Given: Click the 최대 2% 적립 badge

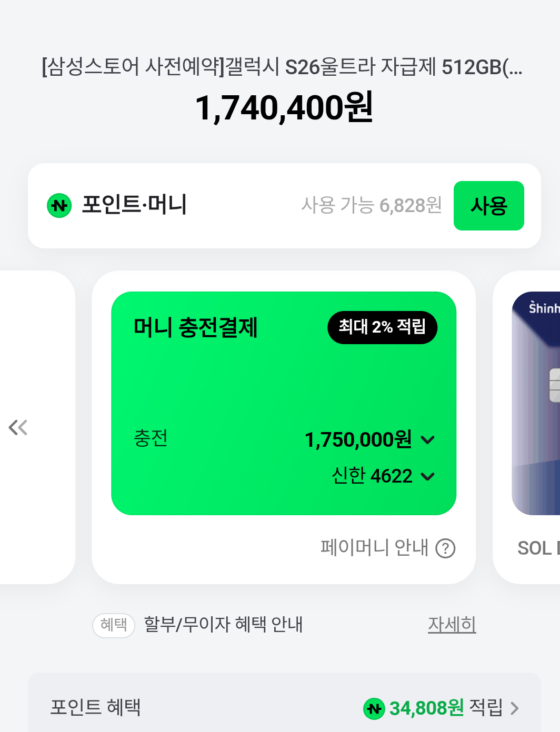Looking at the screenshot, I should (x=382, y=327).
